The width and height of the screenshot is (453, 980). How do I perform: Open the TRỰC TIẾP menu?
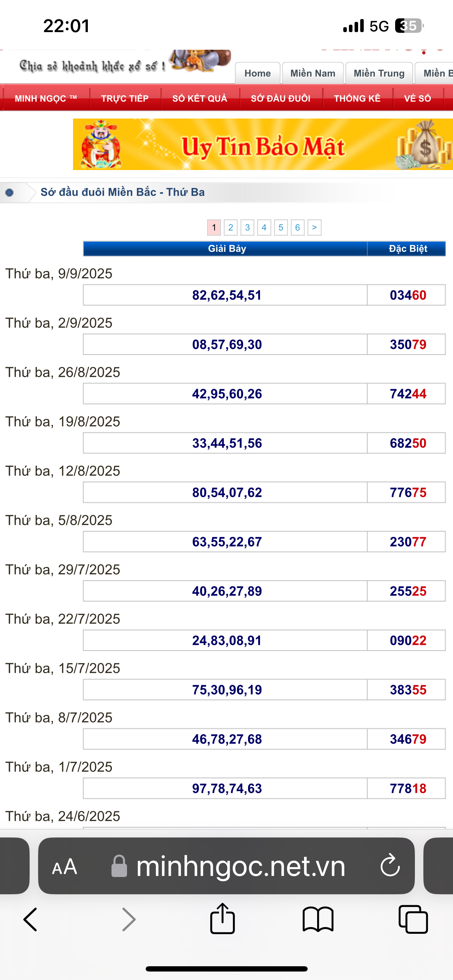click(125, 98)
